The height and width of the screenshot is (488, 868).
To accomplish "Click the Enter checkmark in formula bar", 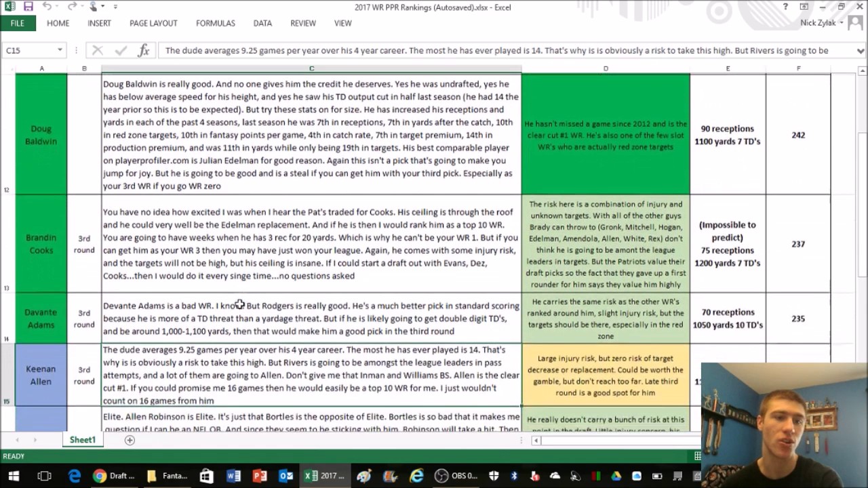I will (x=121, y=50).
